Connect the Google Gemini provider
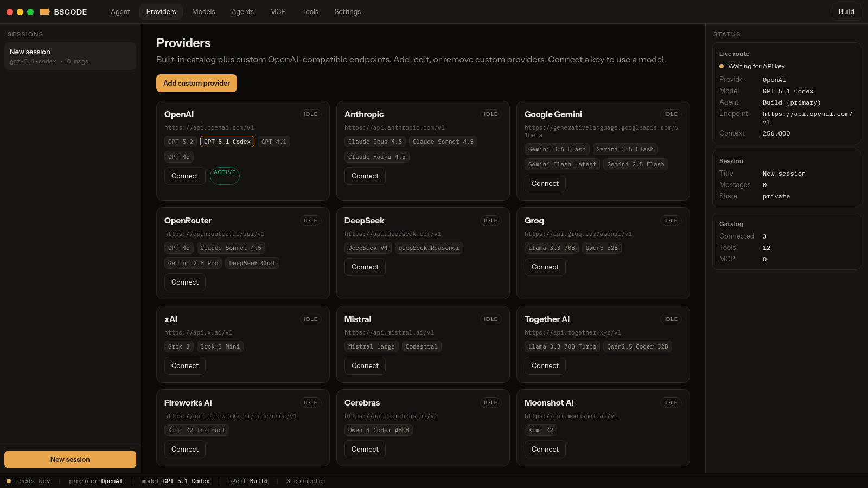The image size is (868, 488). tap(545, 183)
